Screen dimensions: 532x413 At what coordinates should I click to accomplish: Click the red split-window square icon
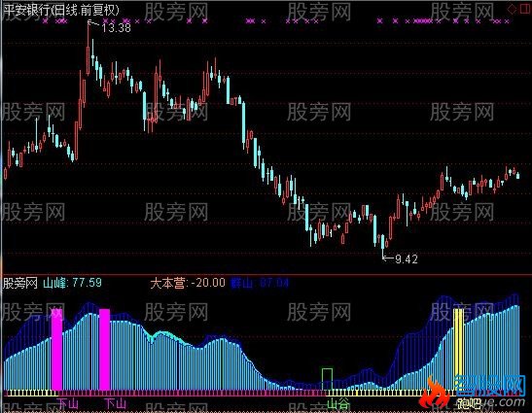[525, 9]
